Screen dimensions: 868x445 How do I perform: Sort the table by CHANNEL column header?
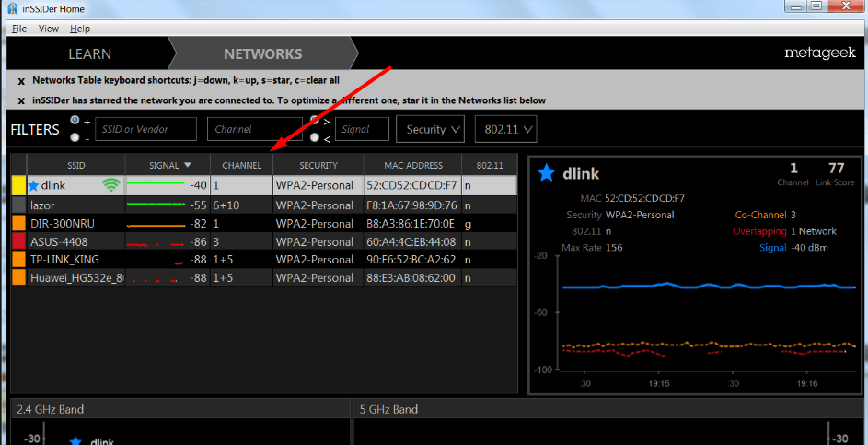241,165
